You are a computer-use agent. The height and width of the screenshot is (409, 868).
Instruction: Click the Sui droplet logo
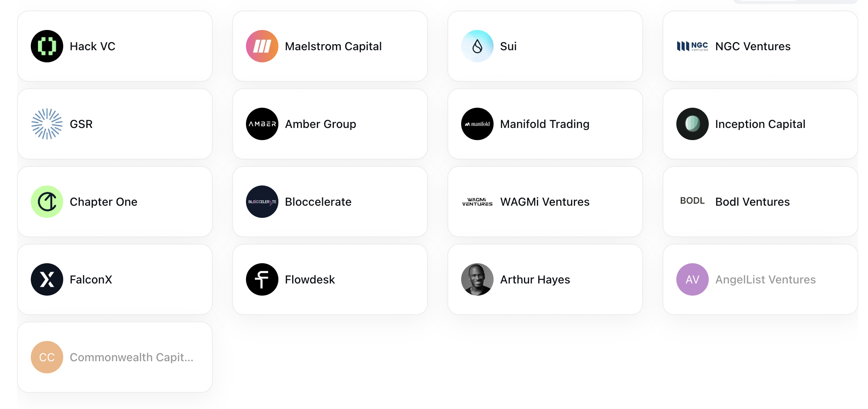click(477, 46)
